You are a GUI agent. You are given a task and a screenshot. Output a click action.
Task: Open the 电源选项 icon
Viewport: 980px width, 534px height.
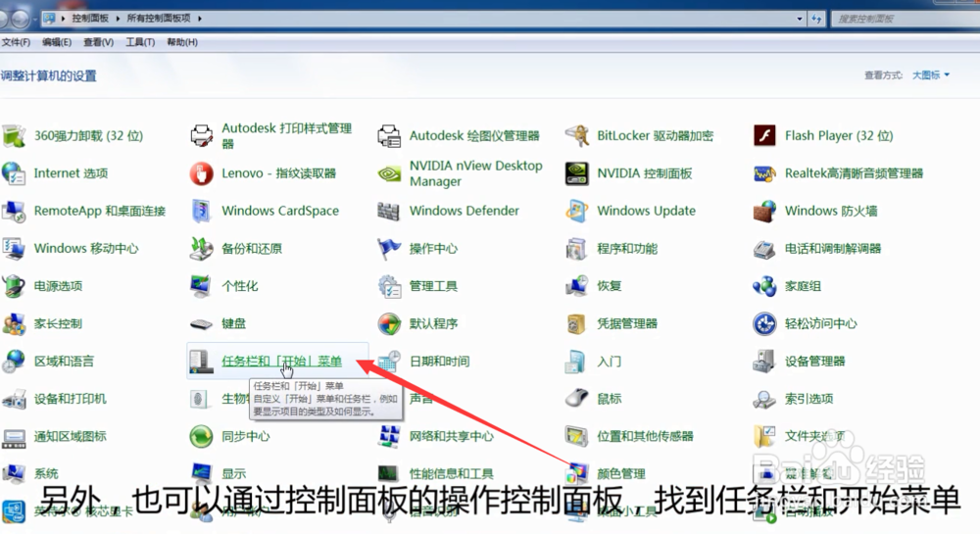[x=14, y=286]
